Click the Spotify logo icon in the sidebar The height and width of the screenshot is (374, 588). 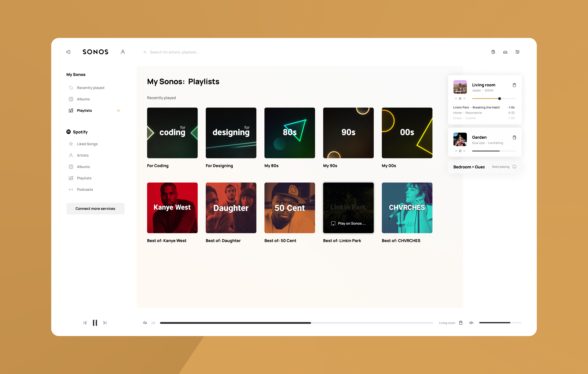pyautogui.click(x=69, y=132)
